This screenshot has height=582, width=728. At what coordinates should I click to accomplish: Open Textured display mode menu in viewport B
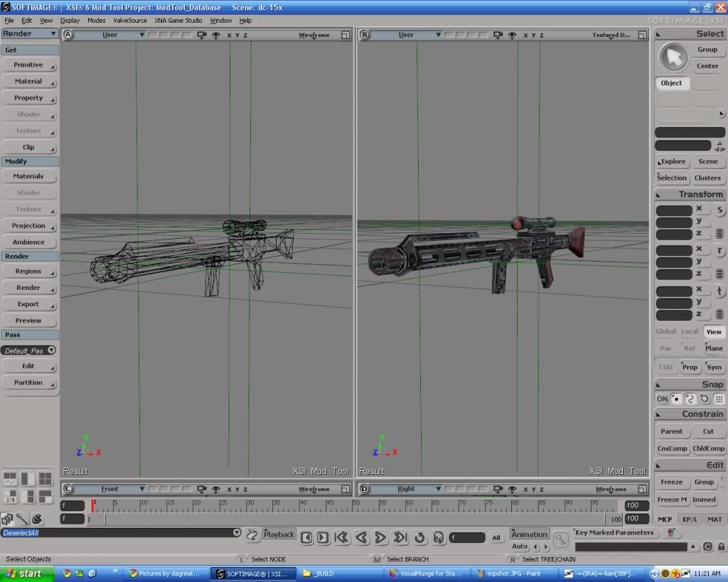[611, 35]
